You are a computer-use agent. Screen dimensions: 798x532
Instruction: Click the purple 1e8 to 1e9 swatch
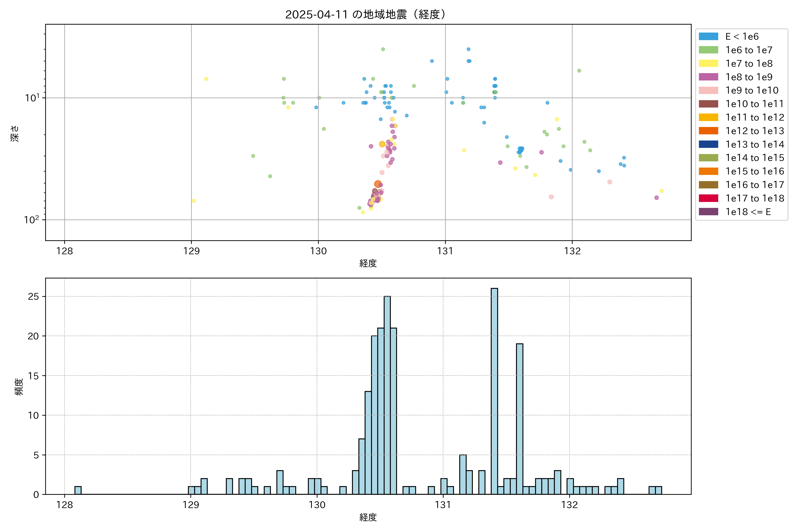coord(708,77)
